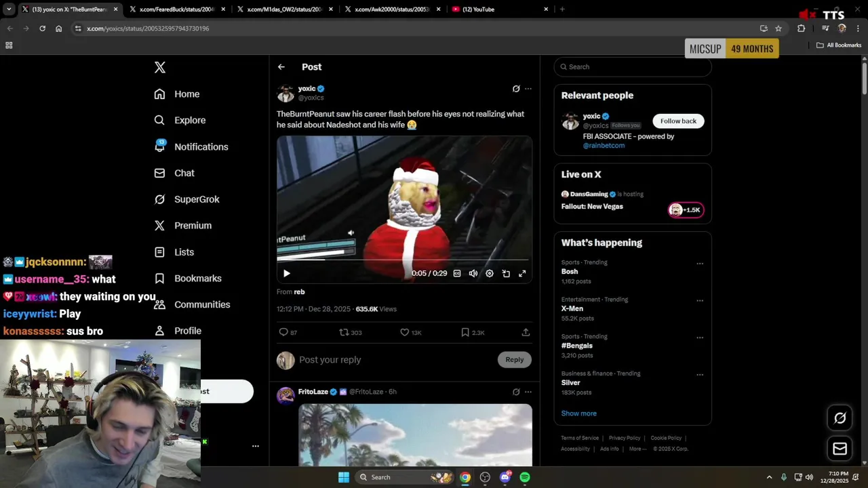Switch to the YouTube tab
Image resolution: width=868 pixels, height=488 pixels.
click(x=500, y=9)
